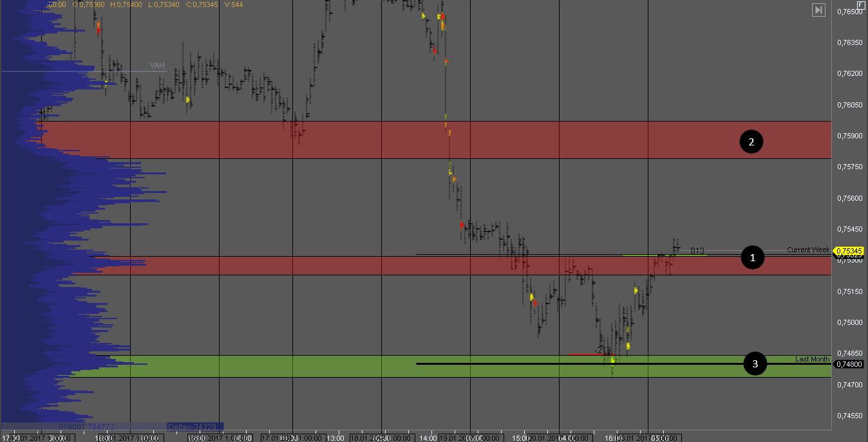Viewport: 868px width, 442px height.
Task: Select the Last Month level label
Action: [812, 359]
